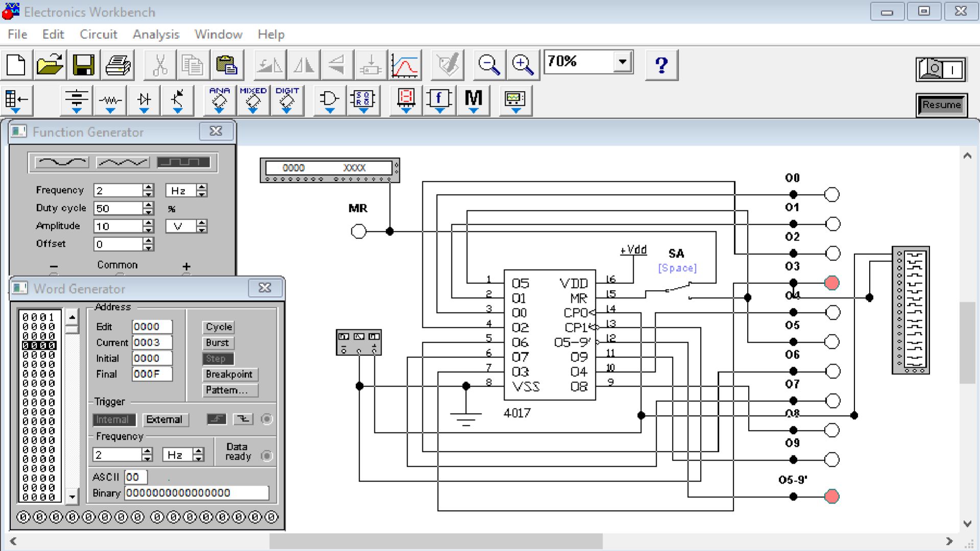Adjust offset stepper arrows
This screenshot has width=980, height=551.
[x=148, y=244]
